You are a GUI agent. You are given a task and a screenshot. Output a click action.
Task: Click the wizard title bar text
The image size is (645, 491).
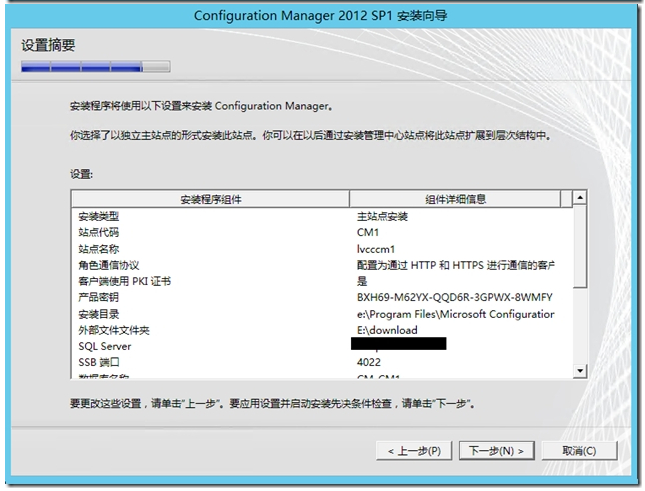coord(320,16)
